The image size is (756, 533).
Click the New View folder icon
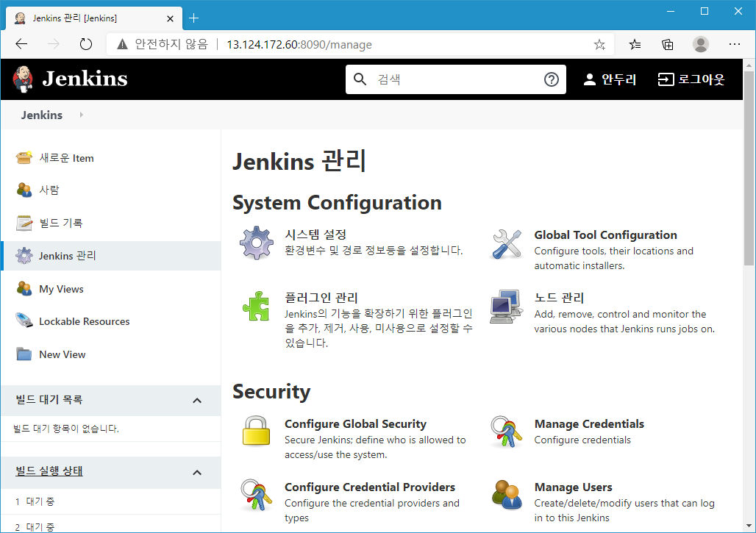[x=24, y=354]
